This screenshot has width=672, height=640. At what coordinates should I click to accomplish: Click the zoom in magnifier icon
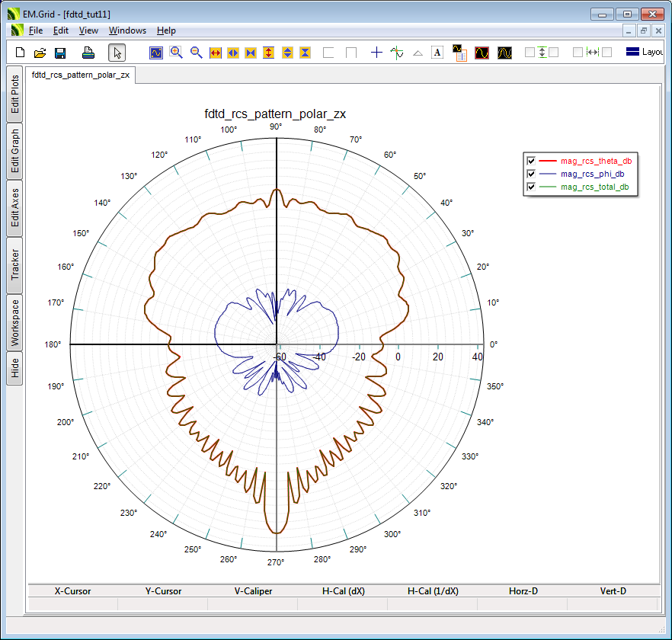[x=176, y=53]
